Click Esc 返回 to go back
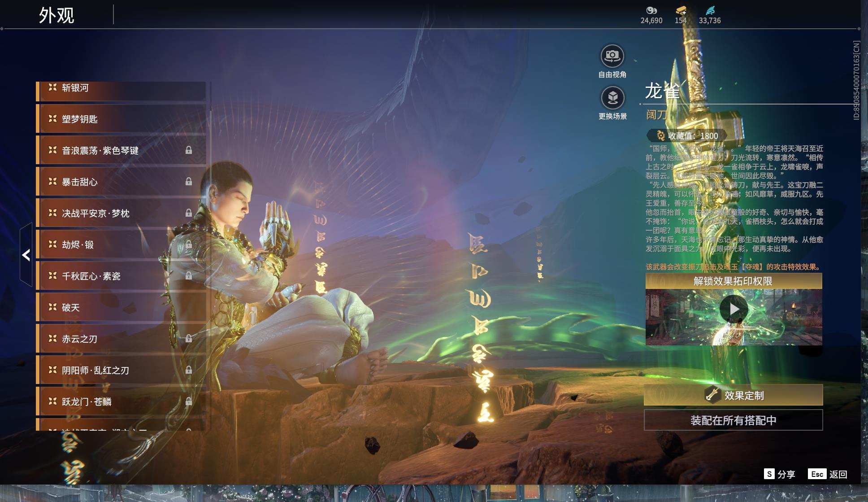This screenshot has height=502, width=868. [x=828, y=474]
